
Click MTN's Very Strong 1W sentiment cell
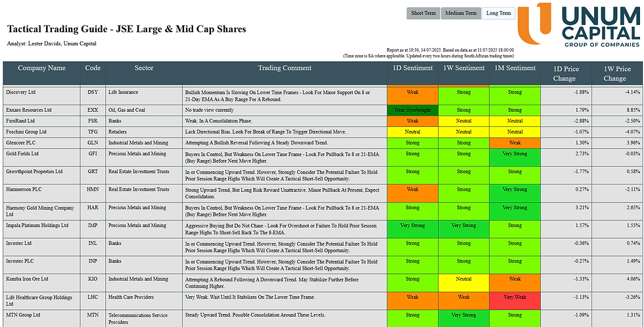[x=464, y=318]
